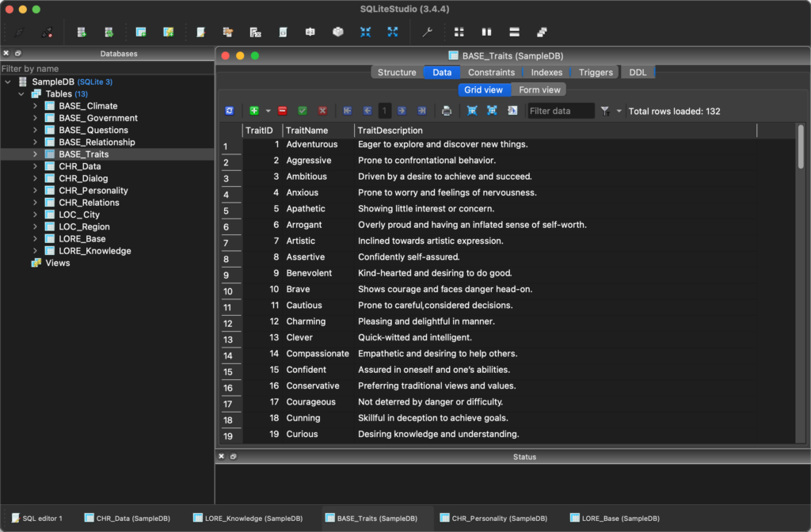Roll back changes with the red X
Image resolution: width=811 pixels, height=532 pixels.
(x=323, y=111)
